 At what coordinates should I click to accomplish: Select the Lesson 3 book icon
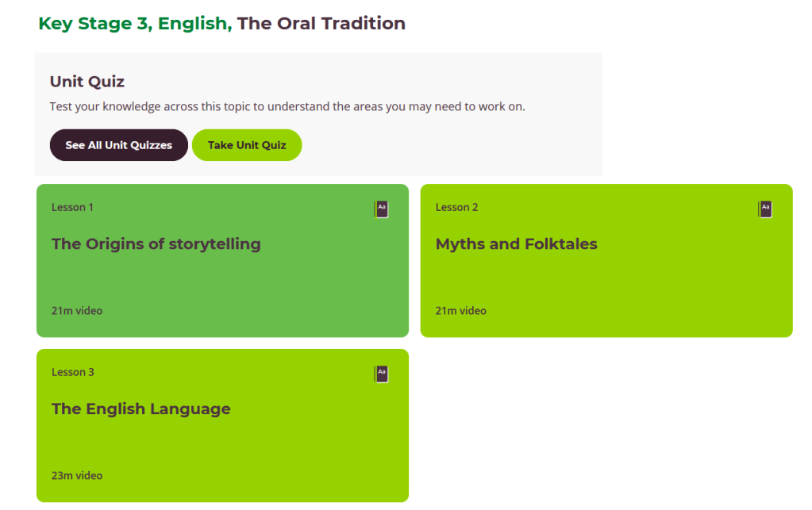pos(381,374)
